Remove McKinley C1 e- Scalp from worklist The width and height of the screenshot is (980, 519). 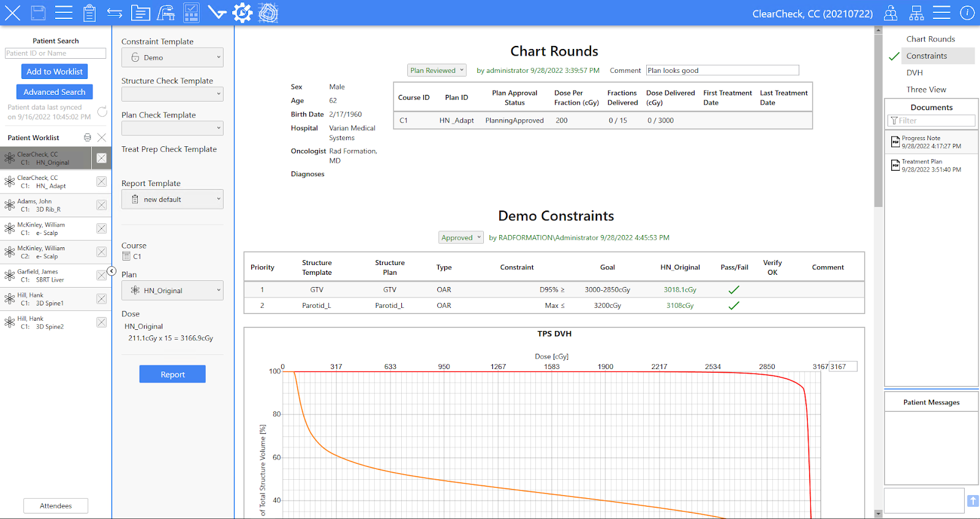(x=102, y=228)
